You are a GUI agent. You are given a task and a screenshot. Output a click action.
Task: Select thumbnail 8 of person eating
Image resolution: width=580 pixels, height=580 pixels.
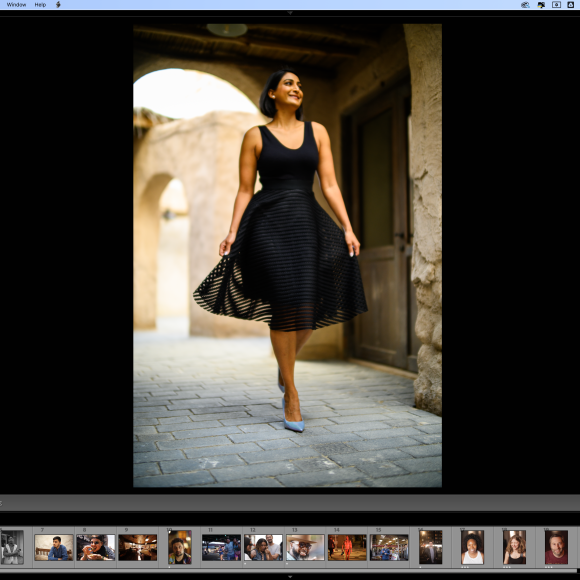(95, 547)
